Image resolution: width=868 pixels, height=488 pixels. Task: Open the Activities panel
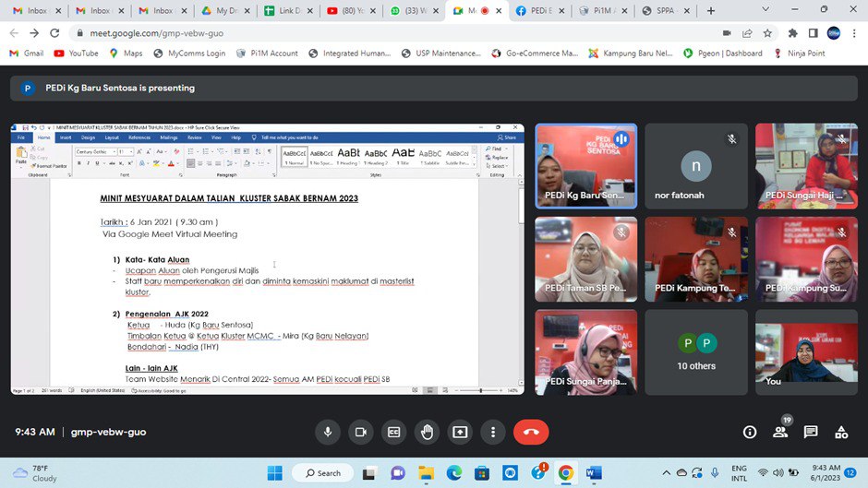(841, 432)
